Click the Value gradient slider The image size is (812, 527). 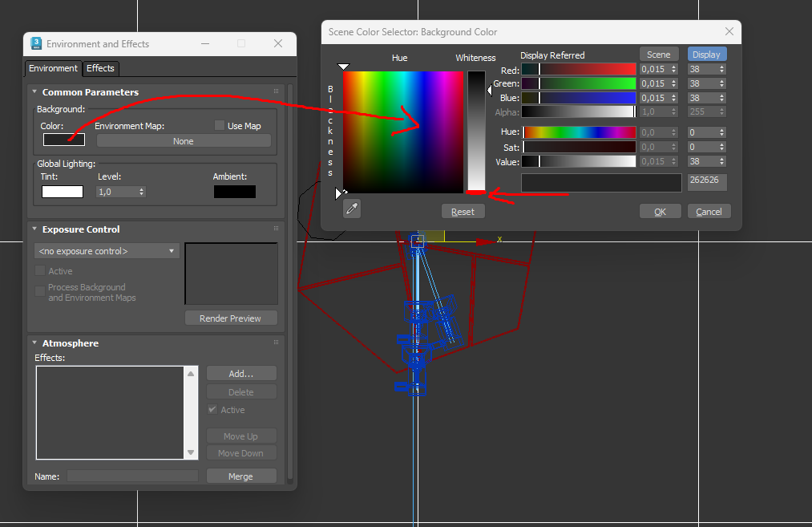(579, 162)
